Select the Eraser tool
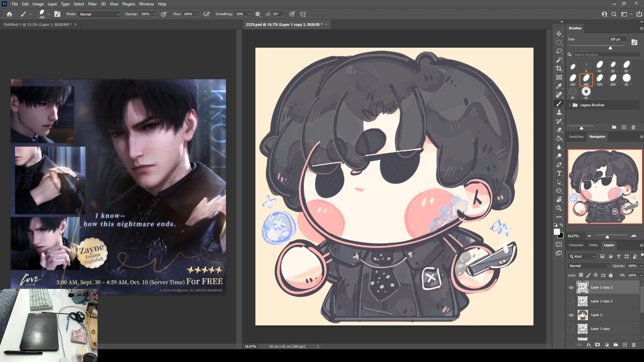Viewport: 644px width, 362px height. click(559, 130)
